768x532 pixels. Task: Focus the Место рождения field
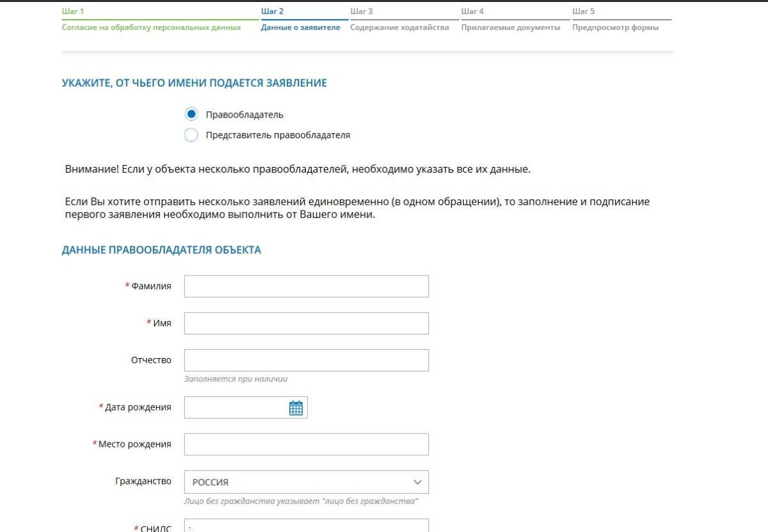coord(306,444)
